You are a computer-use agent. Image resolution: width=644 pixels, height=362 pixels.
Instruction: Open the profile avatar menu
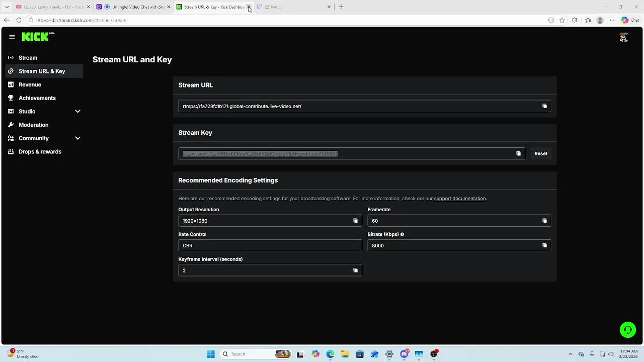[x=623, y=37]
